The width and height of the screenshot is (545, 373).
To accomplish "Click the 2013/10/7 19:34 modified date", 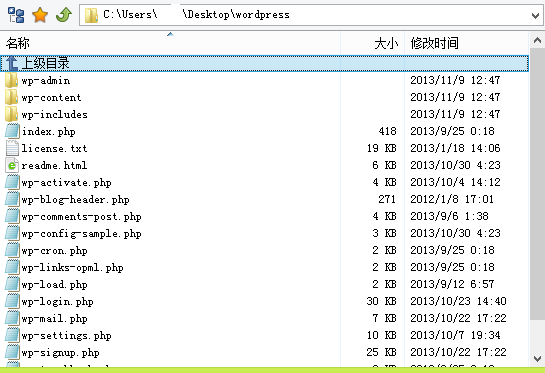I will (x=455, y=335).
